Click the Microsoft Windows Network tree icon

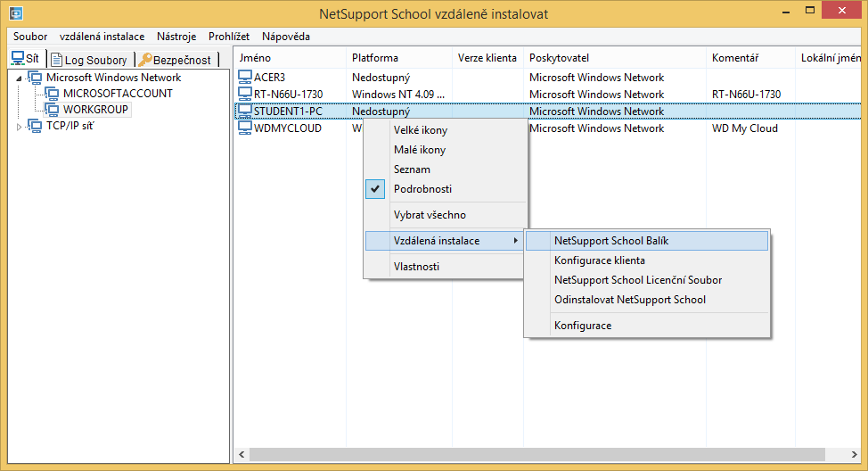35,77
